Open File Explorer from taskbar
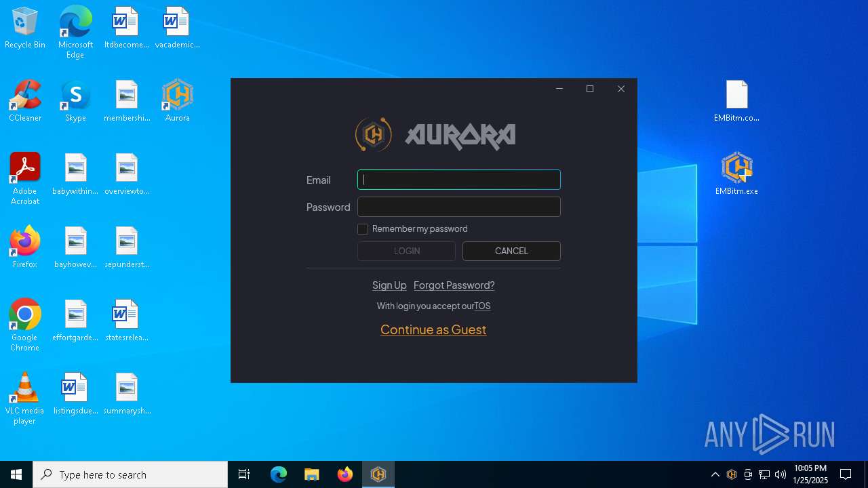Image resolution: width=868 pixels, height=488 pixels. tap(312, 474)
